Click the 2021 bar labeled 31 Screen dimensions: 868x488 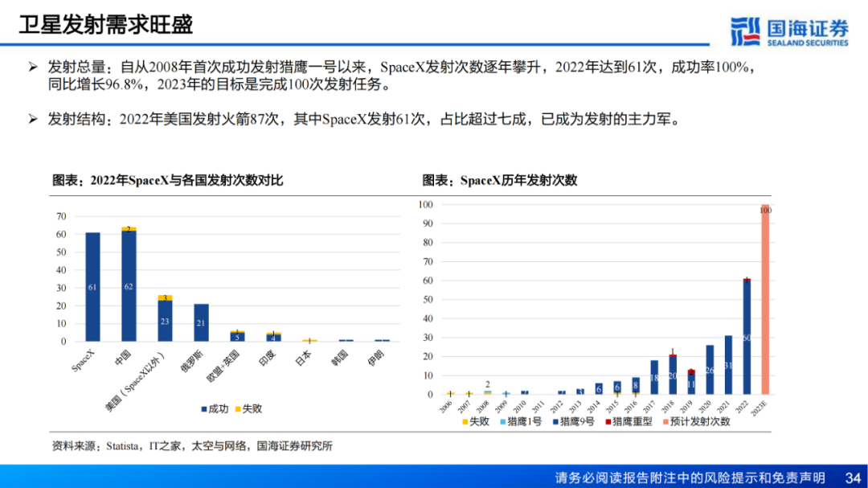728,365
